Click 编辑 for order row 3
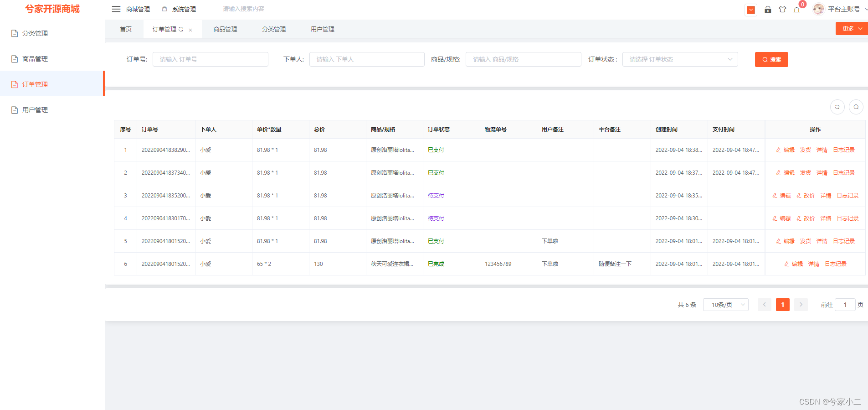Screen dimensions: 868x410 (x=781, y=196)
